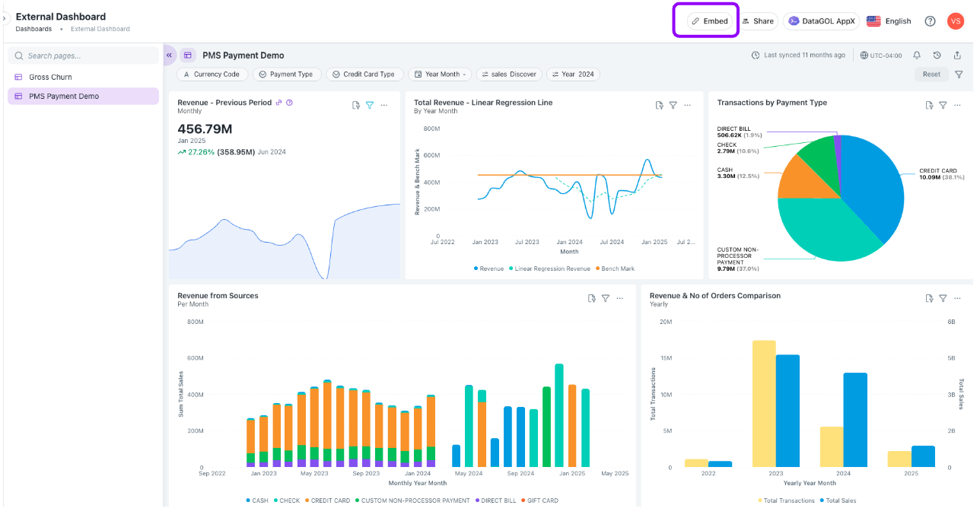Open the Credit Card Type filter
The image size is (980, 521).
point(364,75)
